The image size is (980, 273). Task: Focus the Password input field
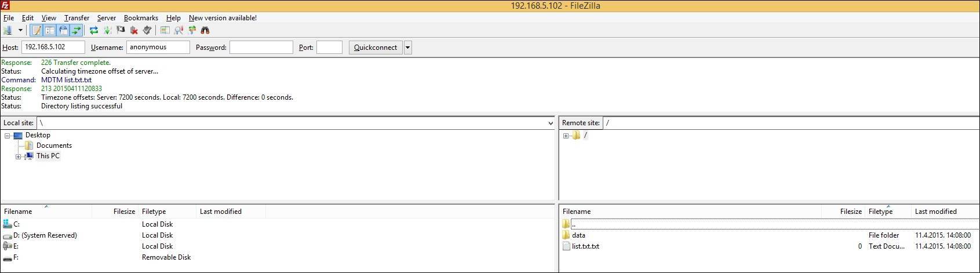(261, 48)
